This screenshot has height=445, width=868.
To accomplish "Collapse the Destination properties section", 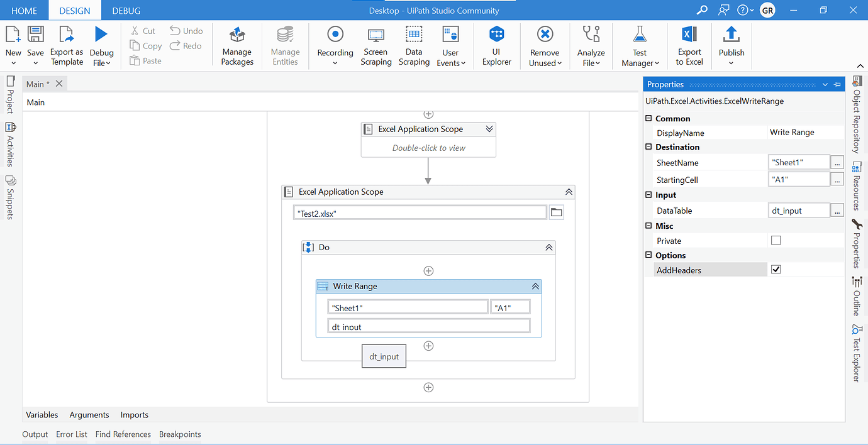I will [x=648, y=146].
